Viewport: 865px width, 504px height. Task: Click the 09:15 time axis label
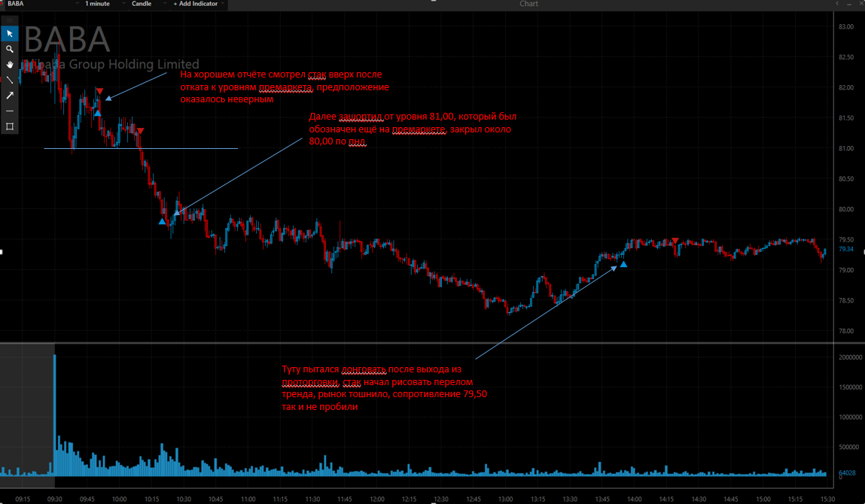click(23, 499)
